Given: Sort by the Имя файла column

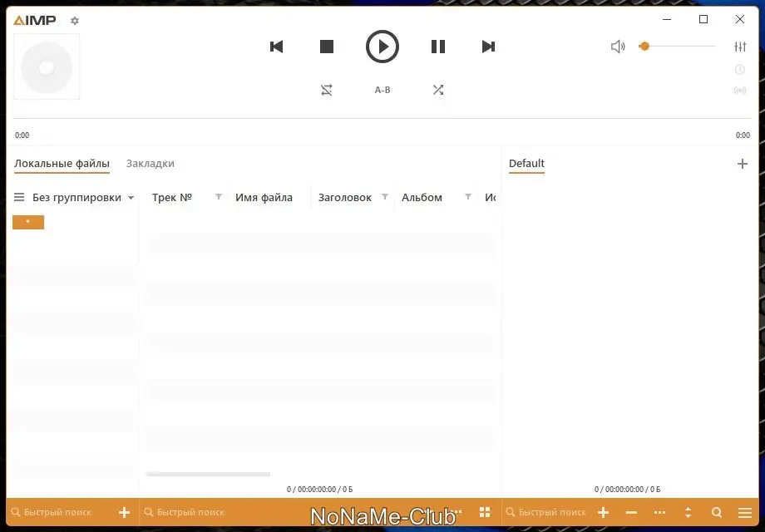Looking at the screenshot, I should (x=264, y=198).
